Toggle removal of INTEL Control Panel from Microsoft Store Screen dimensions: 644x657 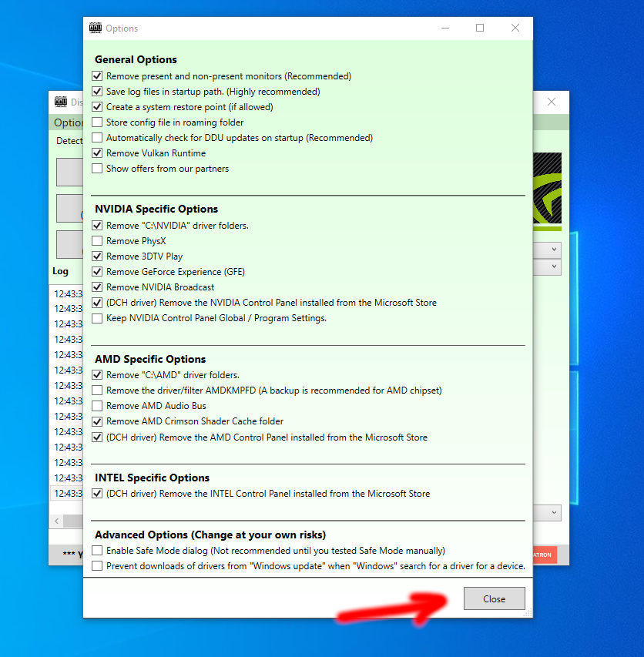[97, 493]
